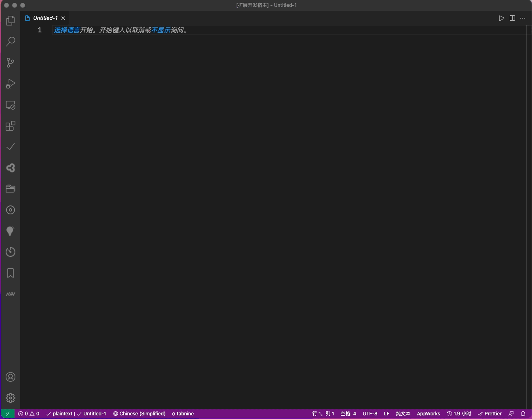The image size is (532, 419).
Task: Split the editor to the right
Action: [x=512, y=18]
